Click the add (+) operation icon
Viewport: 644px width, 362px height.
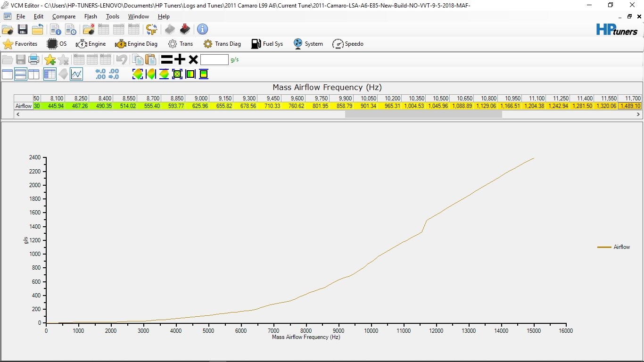180,59
